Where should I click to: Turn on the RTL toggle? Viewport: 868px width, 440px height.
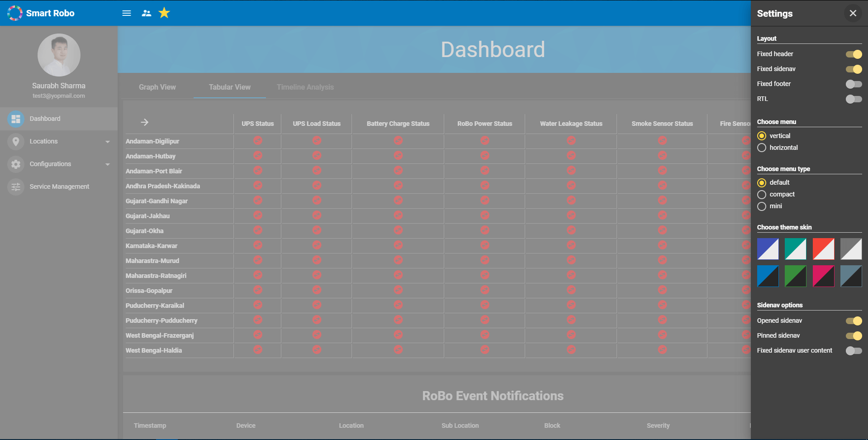(x=854, y=99)
